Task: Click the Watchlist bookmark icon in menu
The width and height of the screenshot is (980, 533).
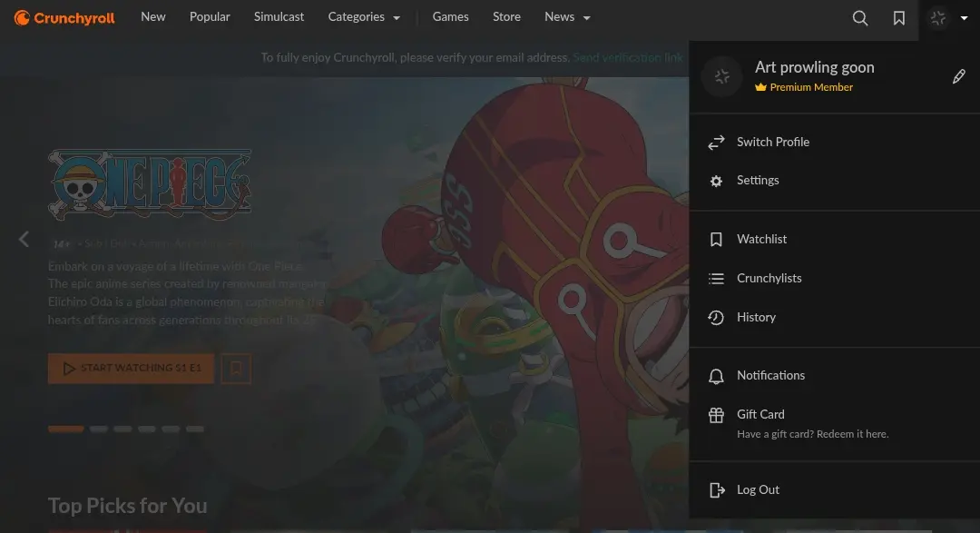Action: tap(716, 239)
